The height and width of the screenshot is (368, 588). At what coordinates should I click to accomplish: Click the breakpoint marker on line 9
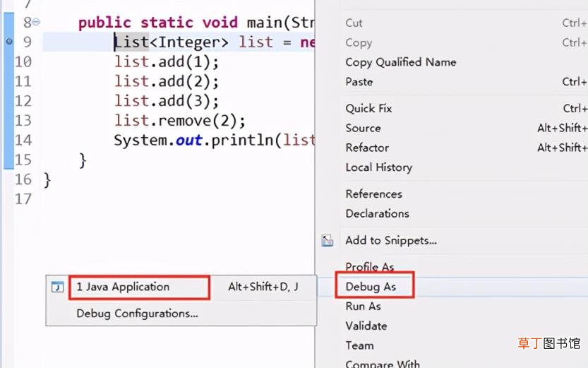click(9, 41)
